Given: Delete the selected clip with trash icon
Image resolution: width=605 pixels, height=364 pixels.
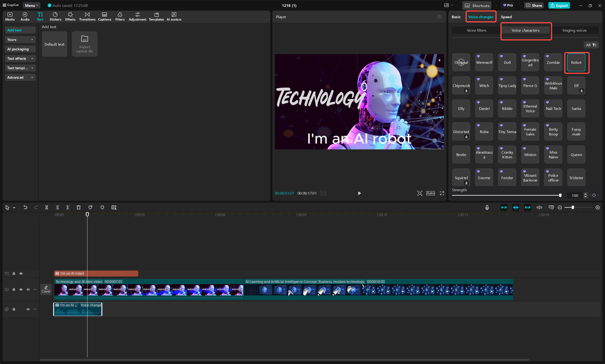Looking at the screenshot, I should pos(78,208).
